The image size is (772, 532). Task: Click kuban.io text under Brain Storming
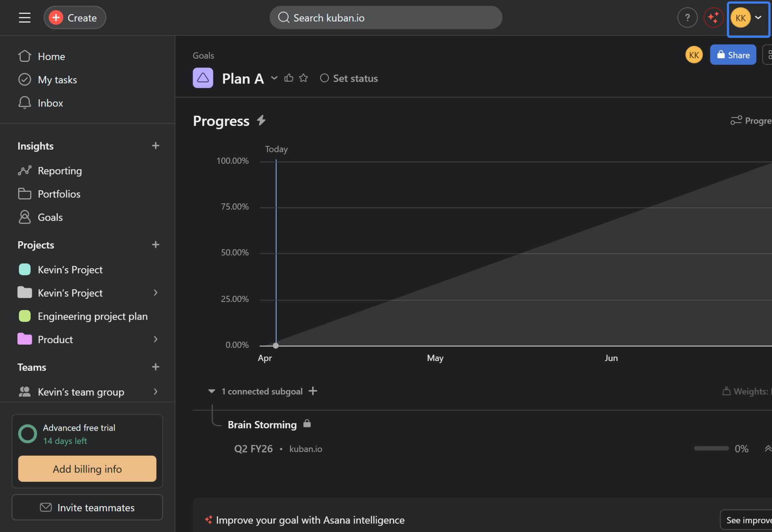(x=306, y=449)
